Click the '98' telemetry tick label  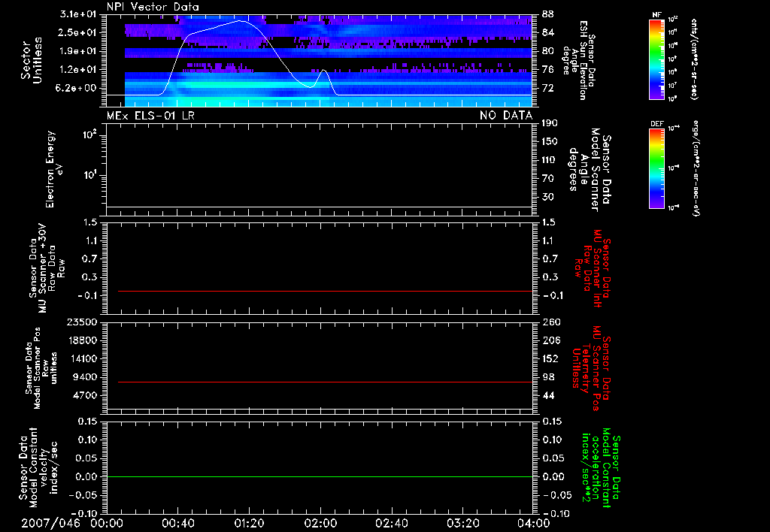[x=548, y=377]
